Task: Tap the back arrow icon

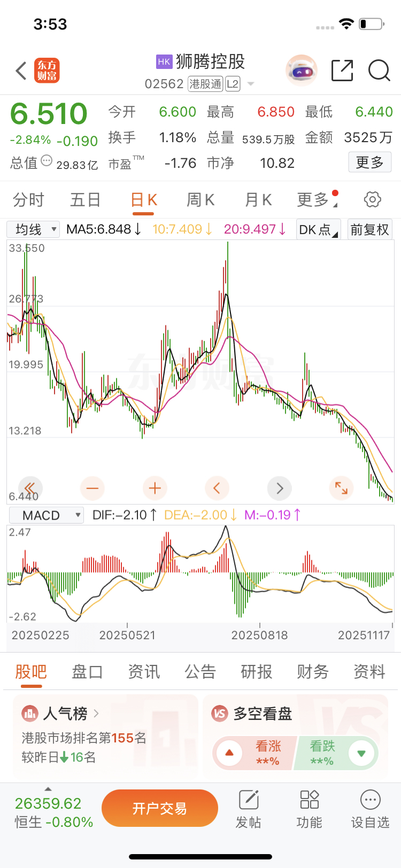Action: tap(21, 71)
